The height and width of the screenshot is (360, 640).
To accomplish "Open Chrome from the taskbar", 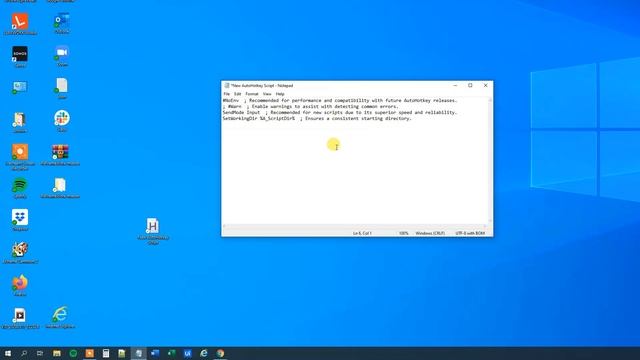I will coord(220,353).
